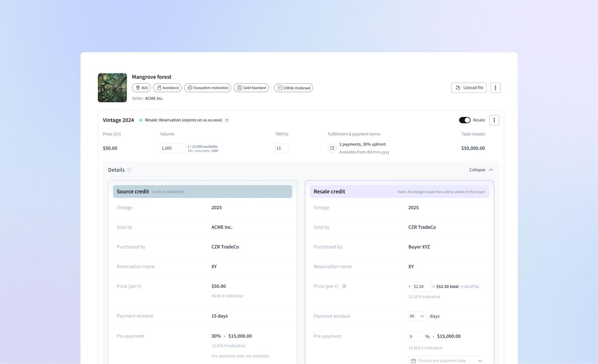Click the Volume input field
The width and height of the screenshot is (598, 364).
172,148
